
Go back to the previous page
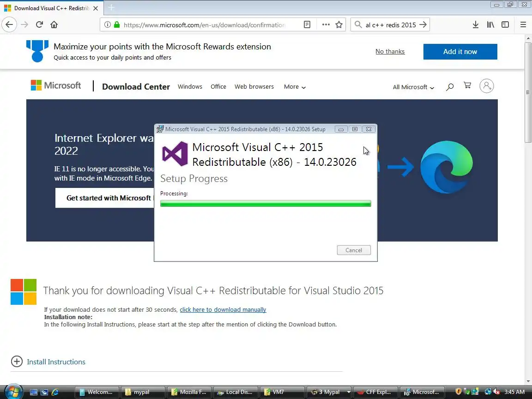pos(9,24)
